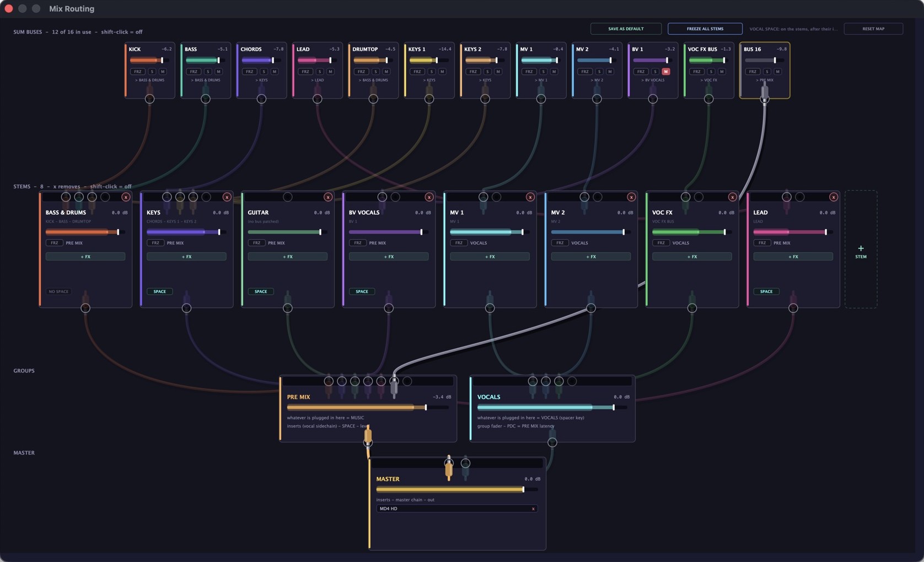Add an effect with + FX on KEYS stem

[186, 257]
